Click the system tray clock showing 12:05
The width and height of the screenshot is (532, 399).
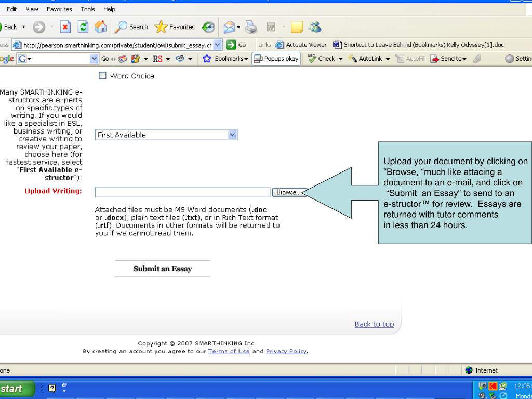522,386
